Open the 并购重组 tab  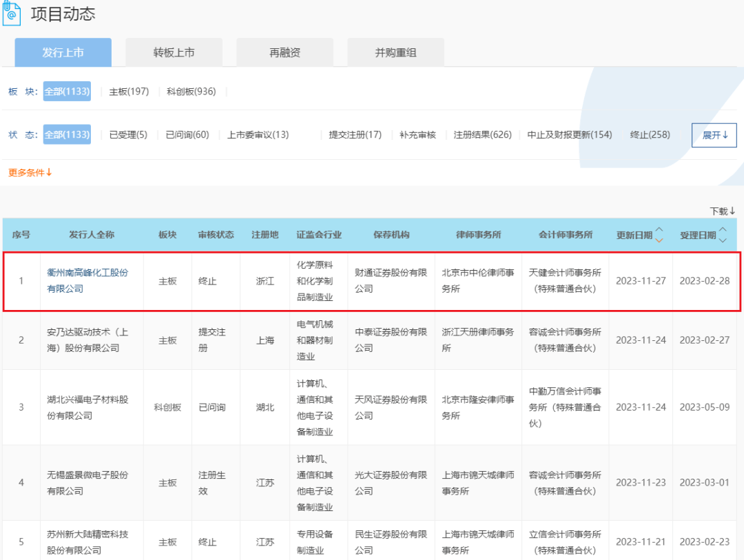(395, 52)
